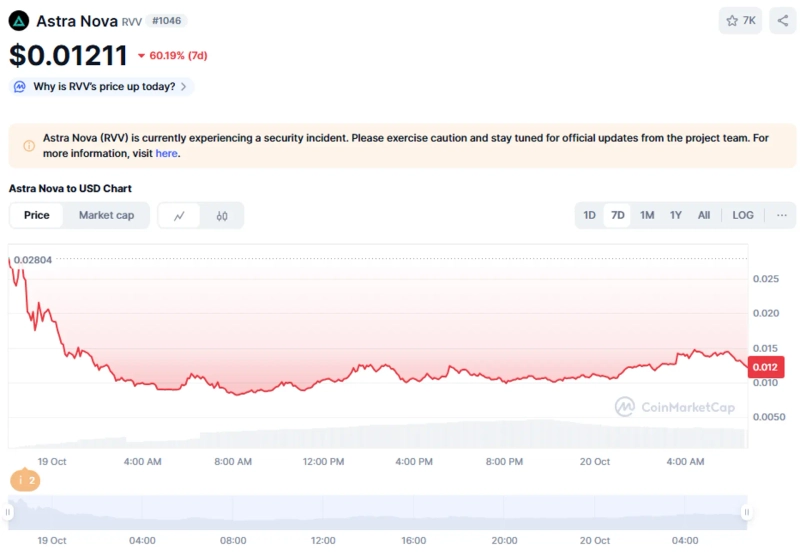Select the Price chart mode

click(x=37, y=215)
